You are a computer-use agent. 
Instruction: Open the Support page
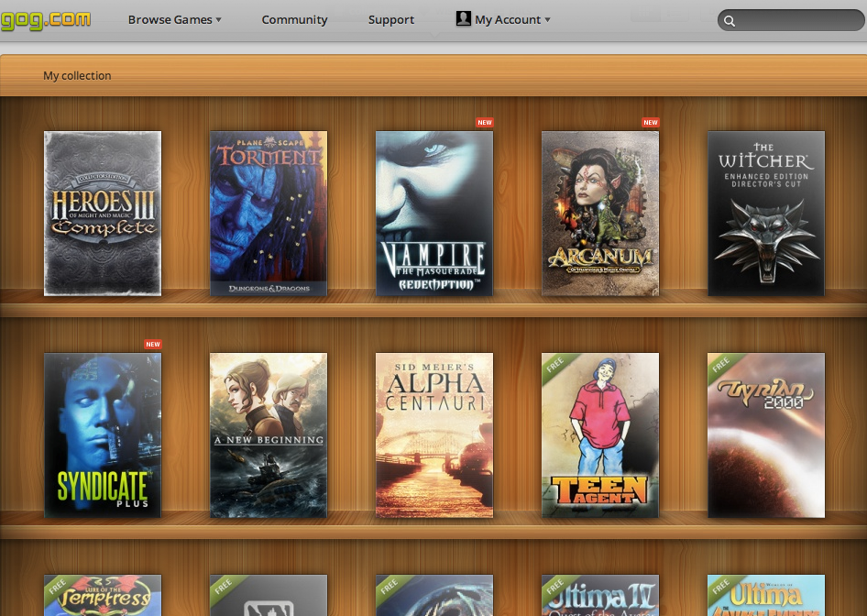pyautogui.click(x=391, y=20)
